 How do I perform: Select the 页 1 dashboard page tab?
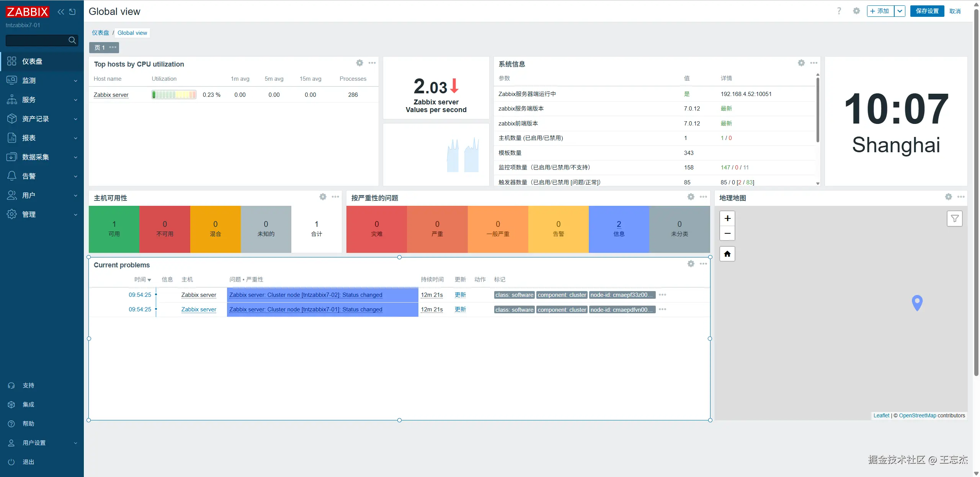click(100, 47)
